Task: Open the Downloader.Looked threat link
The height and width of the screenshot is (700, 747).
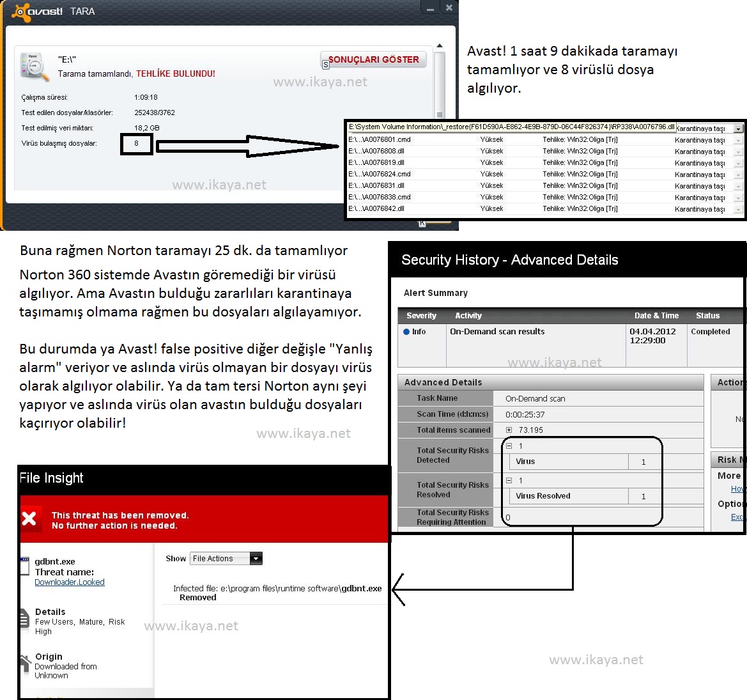Action: tap(70, 582)
